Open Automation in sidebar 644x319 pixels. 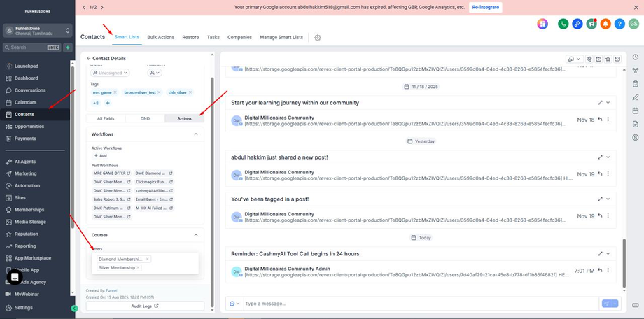[27, 185]
